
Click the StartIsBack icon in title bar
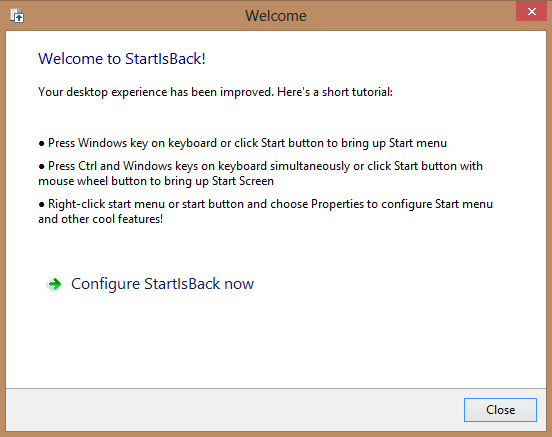tap(17, 16)
